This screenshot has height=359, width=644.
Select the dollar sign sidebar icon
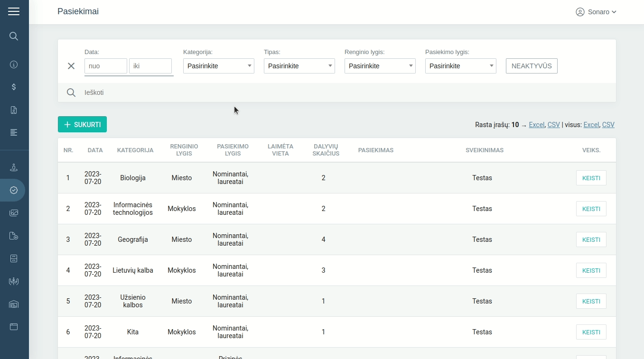coord(14,87)
